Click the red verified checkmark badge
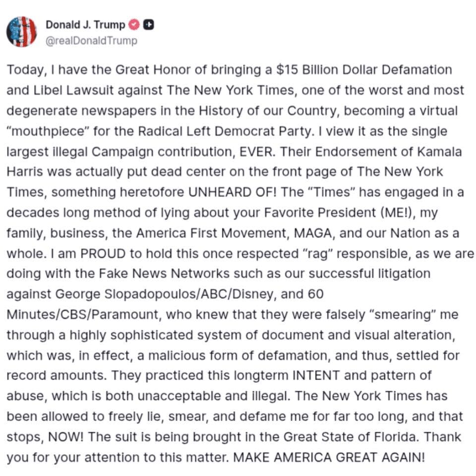The image size is (476, 476). tap(133, 24)
